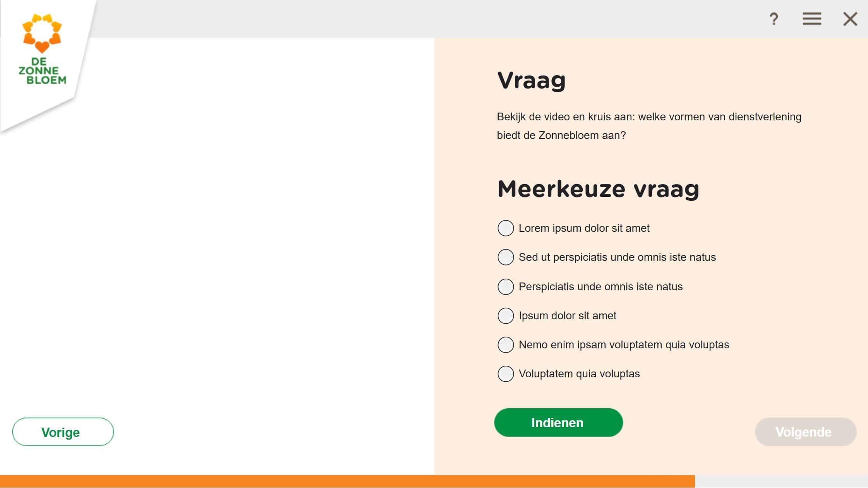Click the label text "Lorem ipsum dolor sit amet"
Screen dimensions: 868x488
coord(584,228)
